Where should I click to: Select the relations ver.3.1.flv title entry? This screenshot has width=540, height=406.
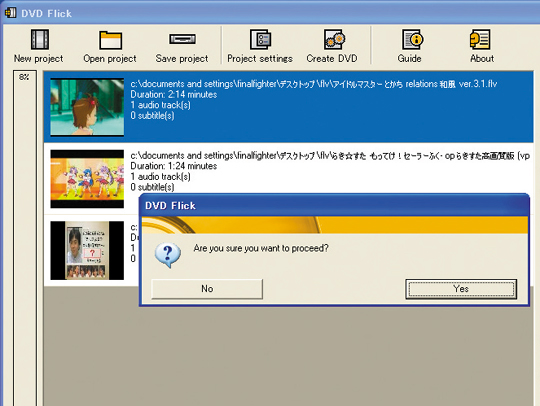pos(289,107)
